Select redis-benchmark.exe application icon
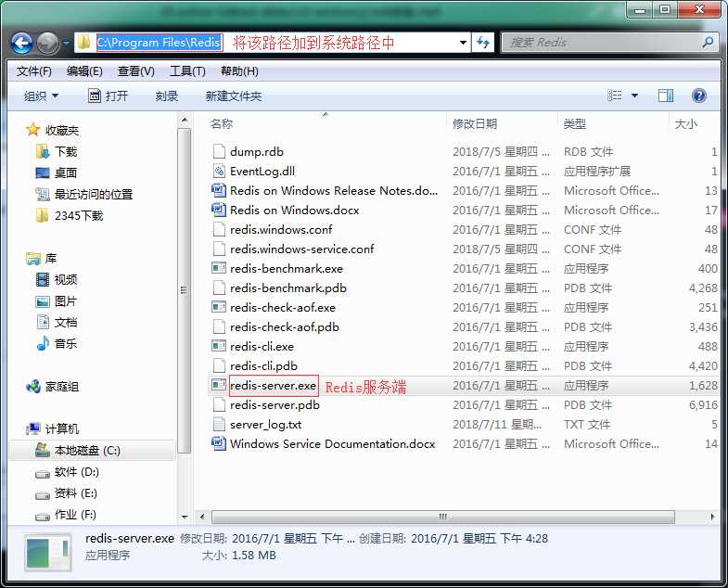 (x=219, y=268)
